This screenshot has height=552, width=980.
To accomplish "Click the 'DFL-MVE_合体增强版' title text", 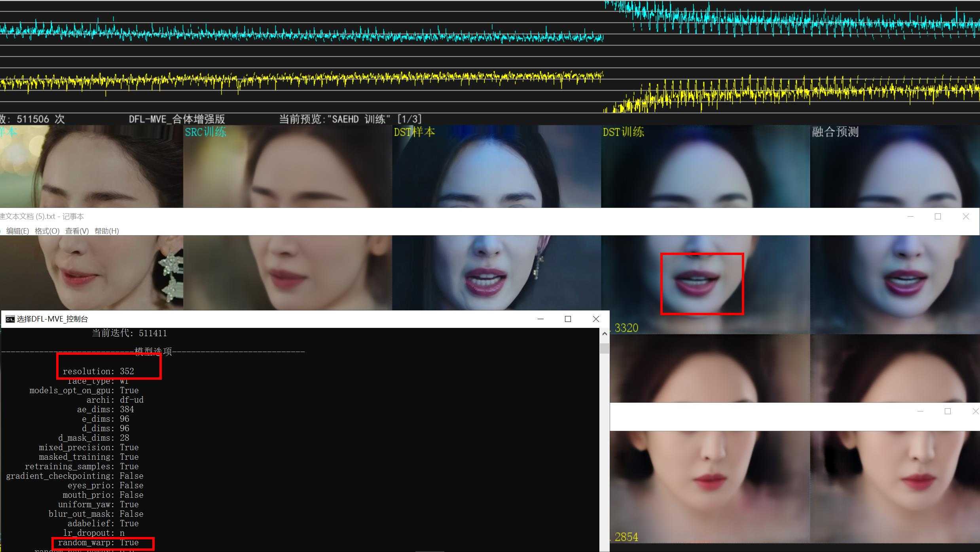I will click(177, 119).
